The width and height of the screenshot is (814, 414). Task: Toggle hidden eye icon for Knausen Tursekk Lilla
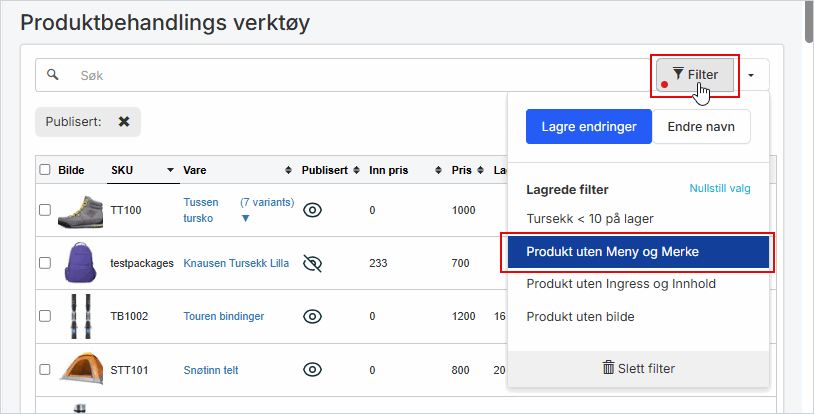pos(312,263)
